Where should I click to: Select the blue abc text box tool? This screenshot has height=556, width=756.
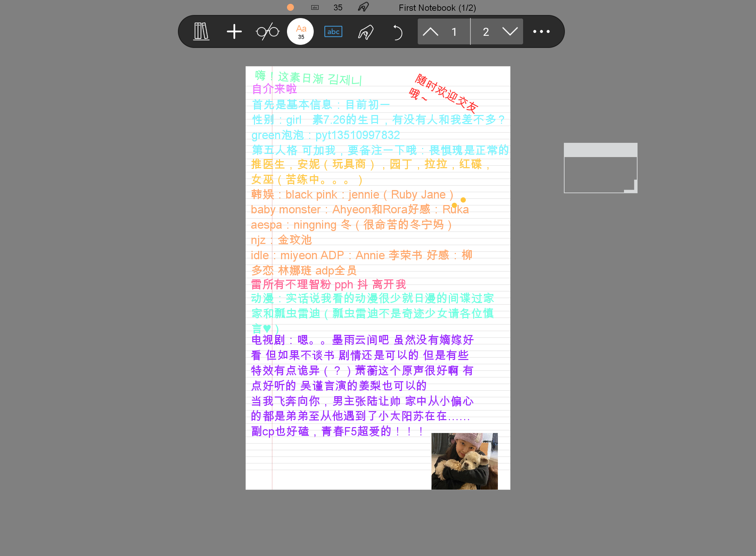(333, 32)
